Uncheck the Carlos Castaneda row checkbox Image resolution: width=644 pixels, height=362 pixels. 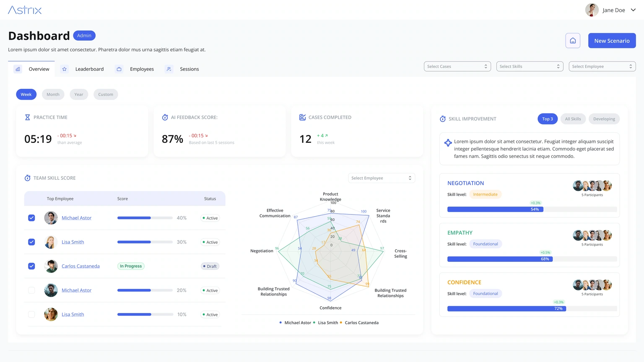point(31,266)
